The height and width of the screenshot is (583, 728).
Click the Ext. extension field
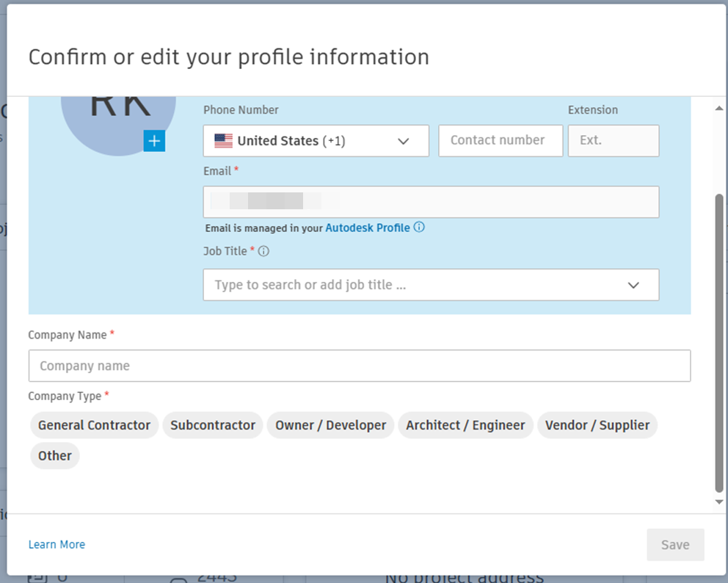614,140
